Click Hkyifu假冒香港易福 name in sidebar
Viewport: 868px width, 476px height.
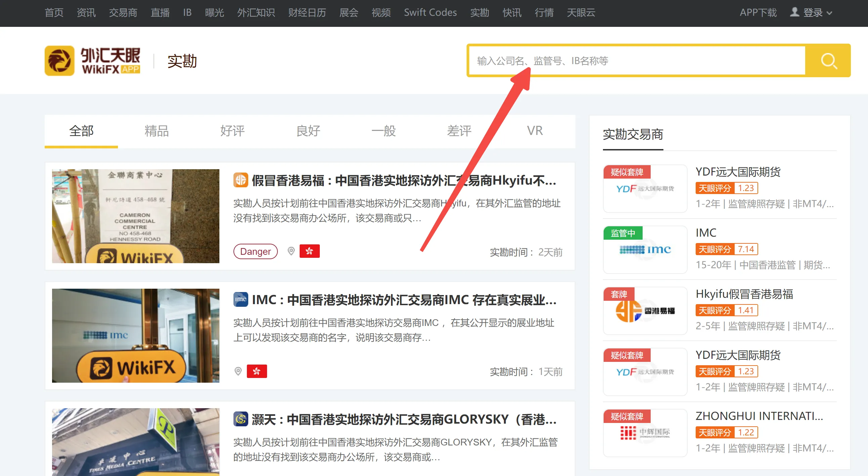pyautogui.click(x=744, y=294)
